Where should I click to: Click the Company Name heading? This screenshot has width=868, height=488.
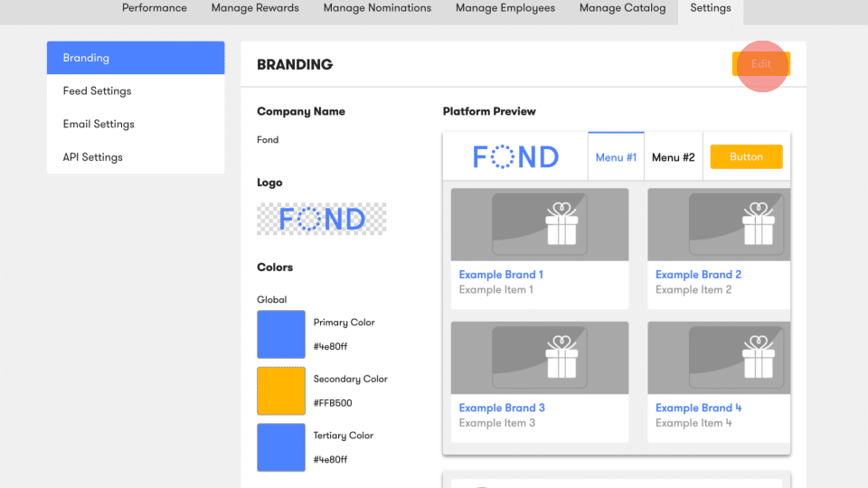point(301,111)
